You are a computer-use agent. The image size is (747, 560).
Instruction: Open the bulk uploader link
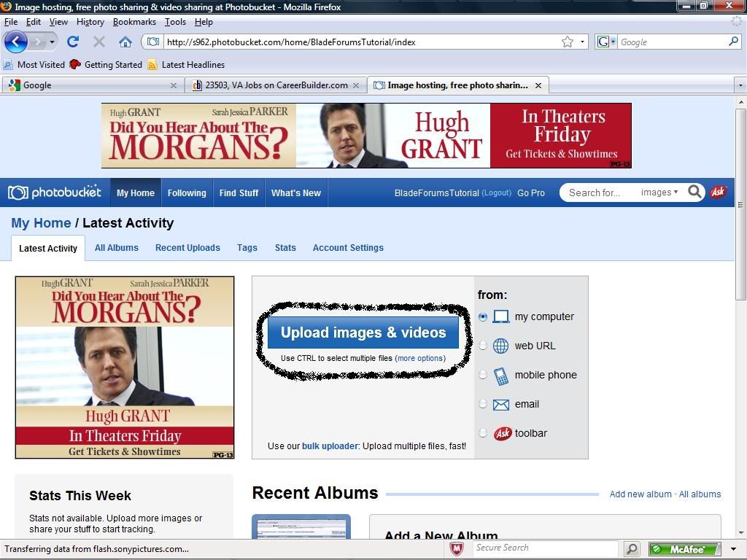pyautogui.click(x=330, y=446)
